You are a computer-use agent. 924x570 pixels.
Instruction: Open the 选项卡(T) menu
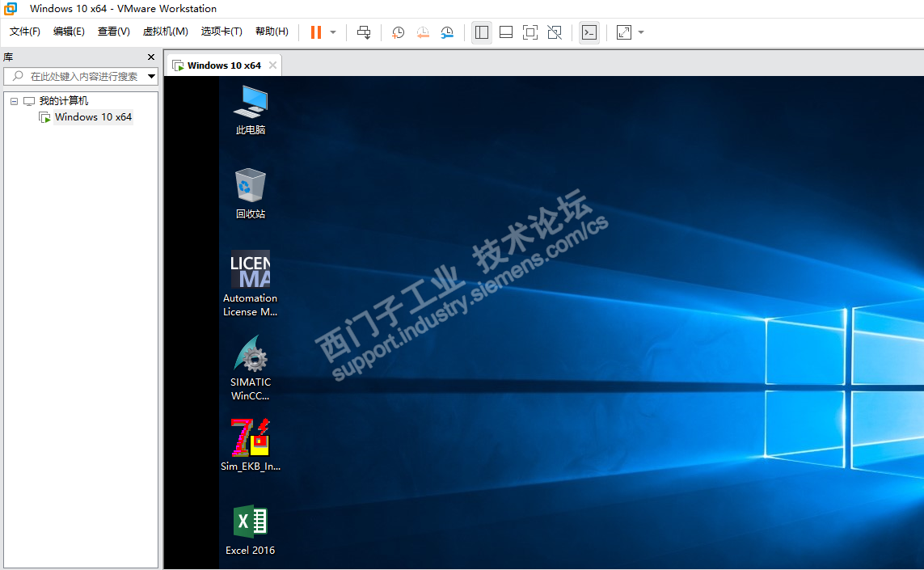point(222,32)
